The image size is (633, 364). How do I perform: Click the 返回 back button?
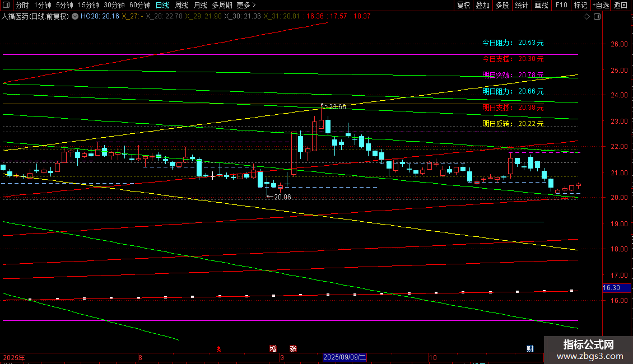[x=621, y=5]
